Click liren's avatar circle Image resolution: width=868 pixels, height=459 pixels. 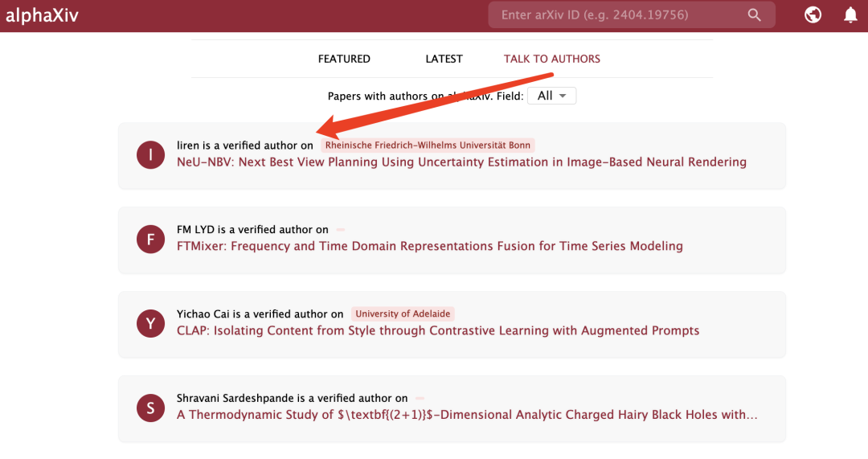[x=150, y=155]
